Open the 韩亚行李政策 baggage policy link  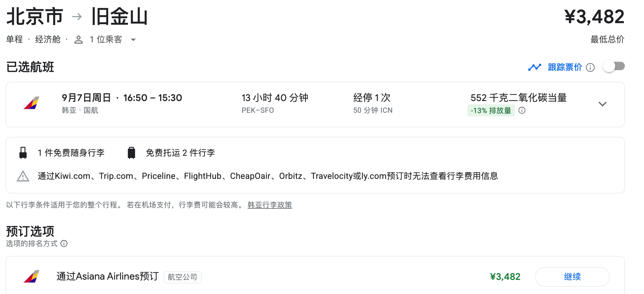pos(270,205)
